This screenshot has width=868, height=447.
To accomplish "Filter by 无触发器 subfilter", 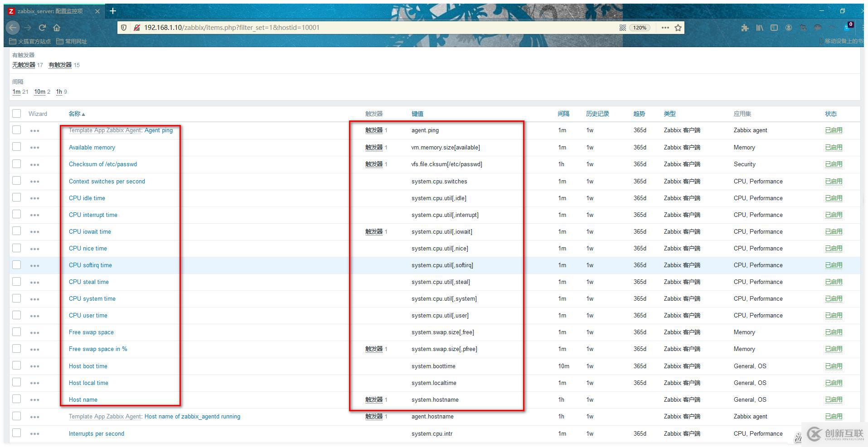I will tap(24, 65).
